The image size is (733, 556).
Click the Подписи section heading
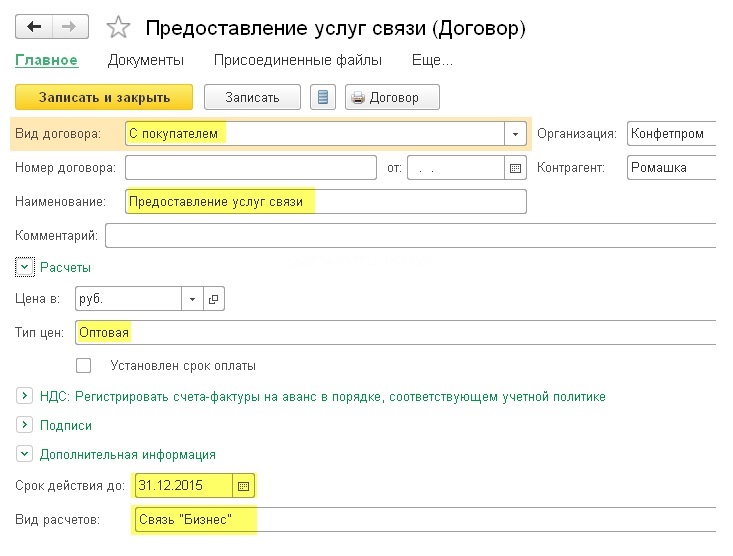tap(66, 426)
